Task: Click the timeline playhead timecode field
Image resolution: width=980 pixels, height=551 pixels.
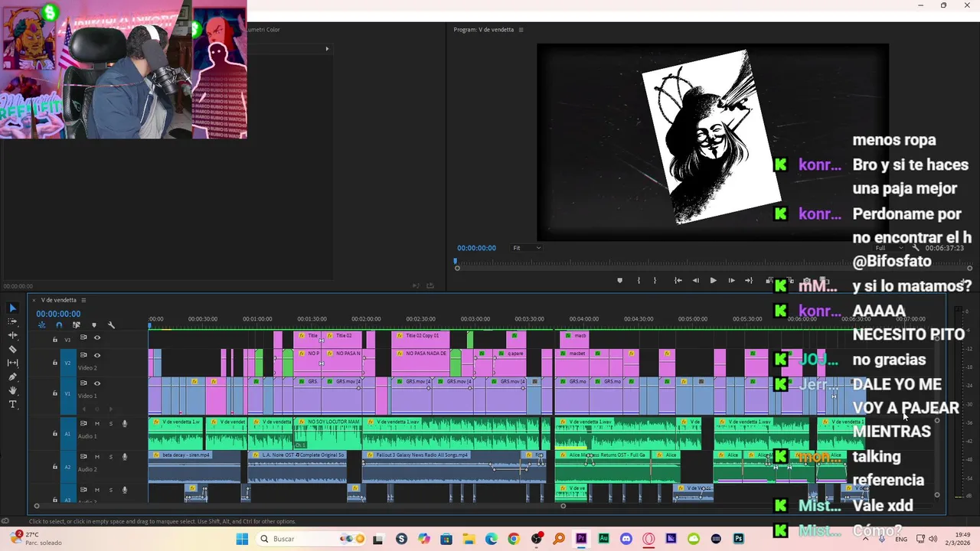Action: 58,314
